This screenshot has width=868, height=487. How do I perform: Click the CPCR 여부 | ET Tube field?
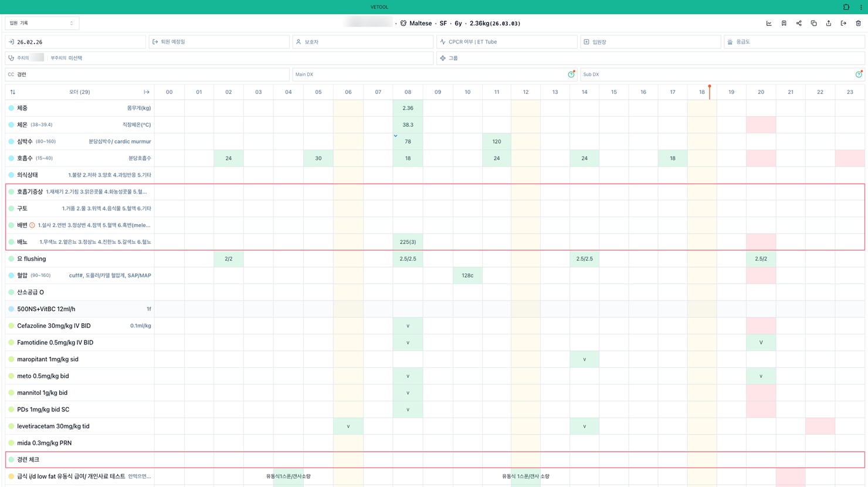tap(507, 42)
